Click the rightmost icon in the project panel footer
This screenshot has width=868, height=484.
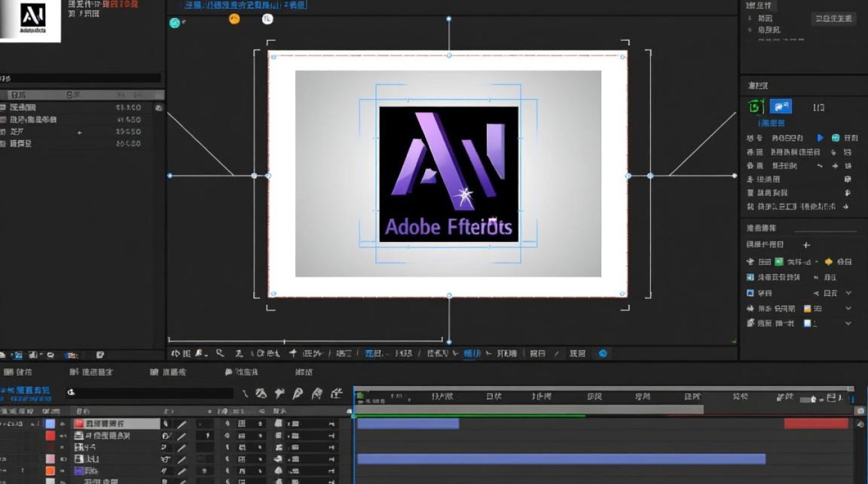point(100,355)
